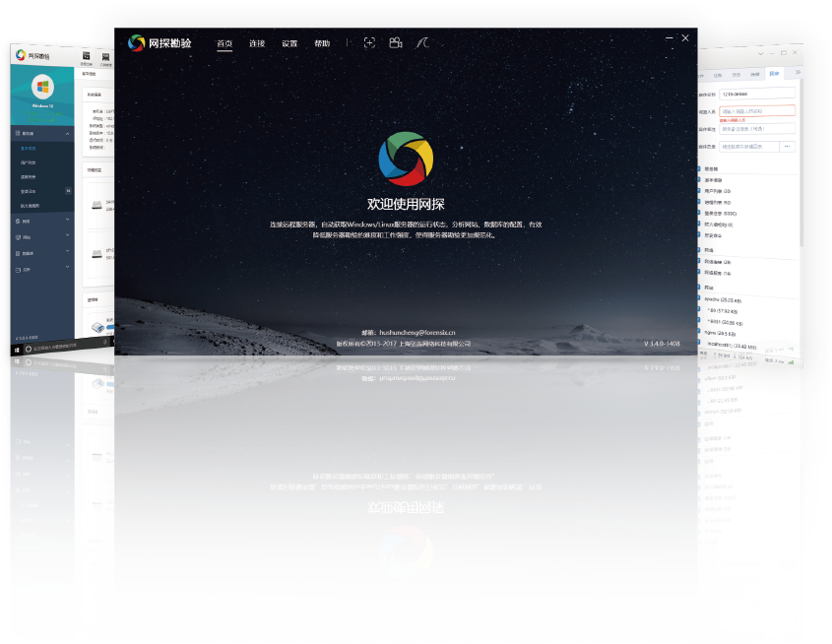Click the second disk drive icon in left window

[x=96, y=254]
